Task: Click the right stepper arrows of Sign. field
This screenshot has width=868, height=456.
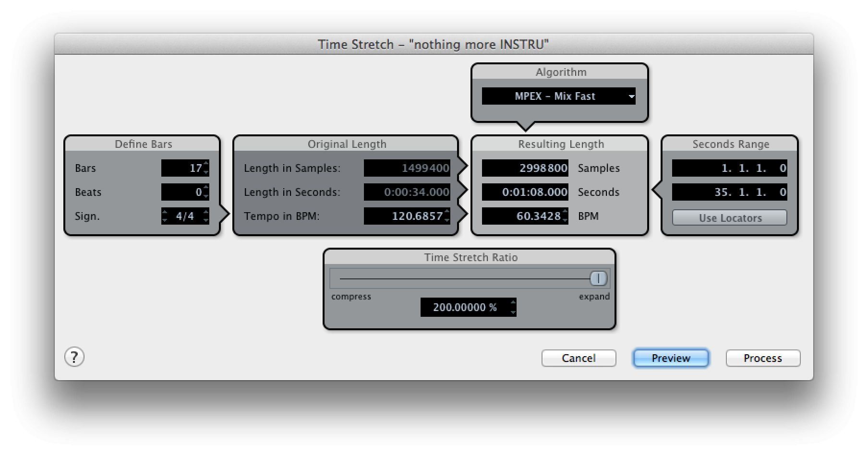Action: point(206,216)
